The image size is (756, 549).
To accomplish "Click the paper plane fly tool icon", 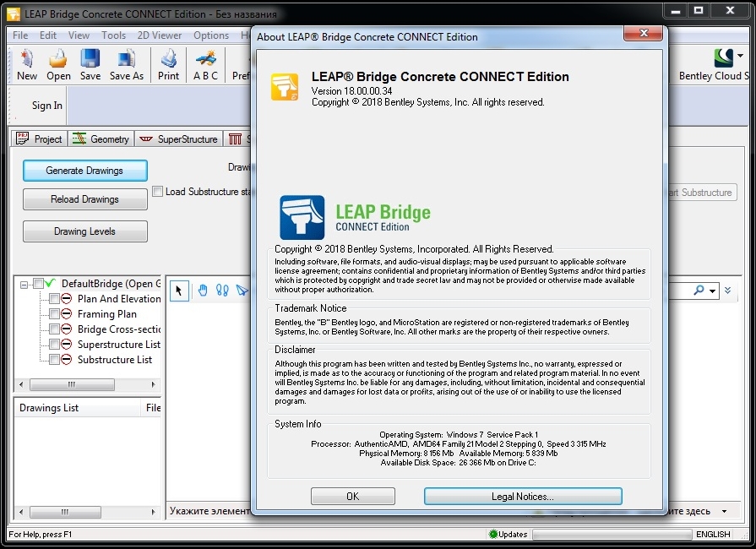I will 242,291.
